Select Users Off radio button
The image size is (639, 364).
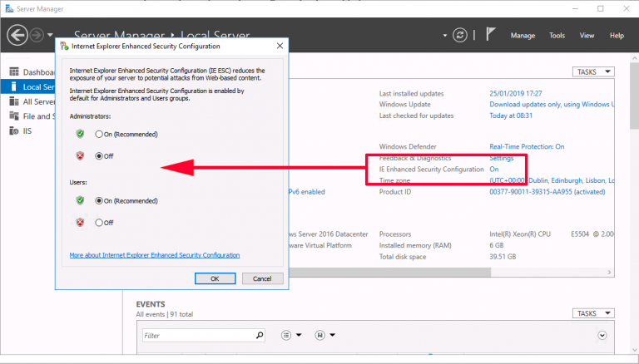pos(99,223)
